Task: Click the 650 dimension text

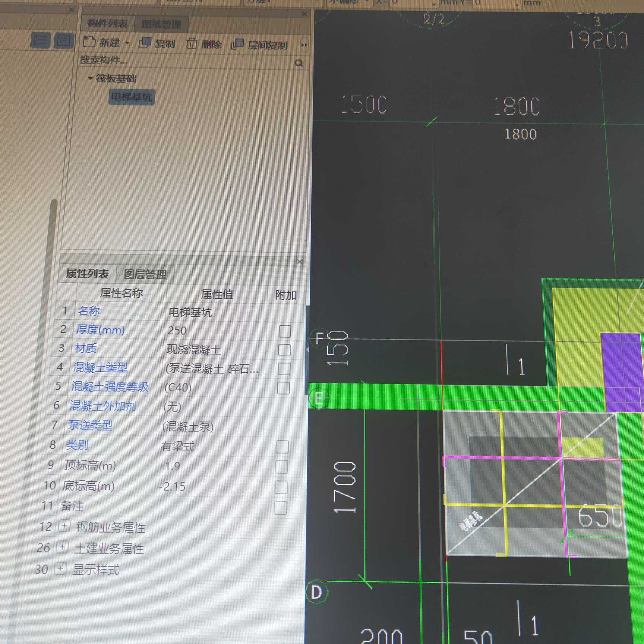Action: (600, 516)
